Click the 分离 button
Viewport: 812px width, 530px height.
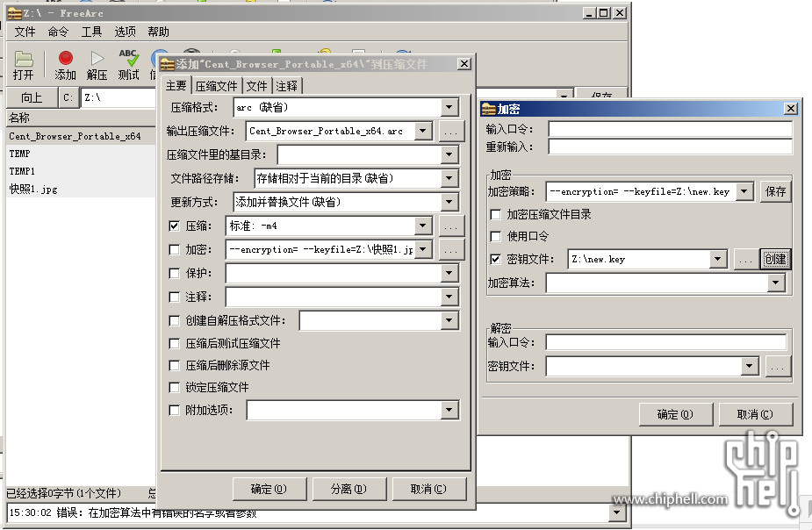pos(349,489)
